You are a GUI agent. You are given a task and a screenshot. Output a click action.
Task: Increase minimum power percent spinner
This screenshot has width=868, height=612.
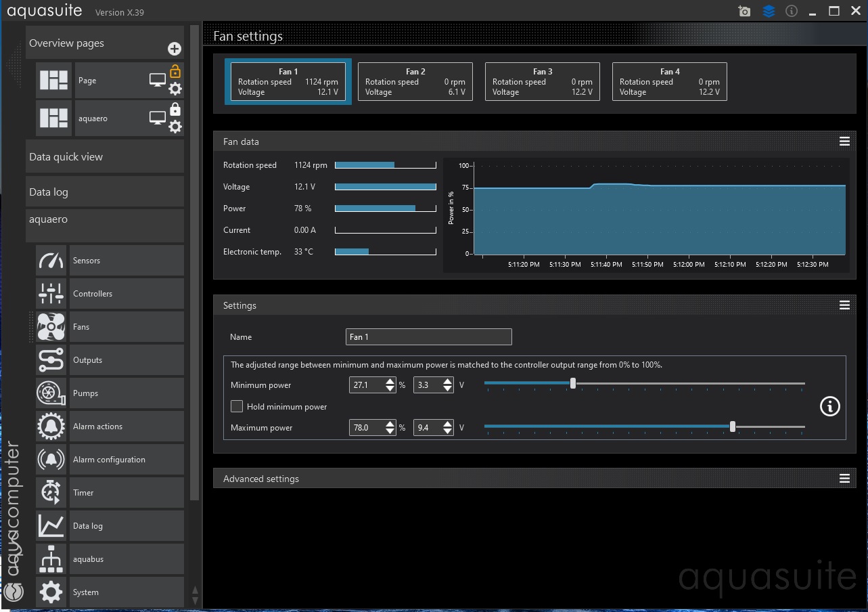390,381
